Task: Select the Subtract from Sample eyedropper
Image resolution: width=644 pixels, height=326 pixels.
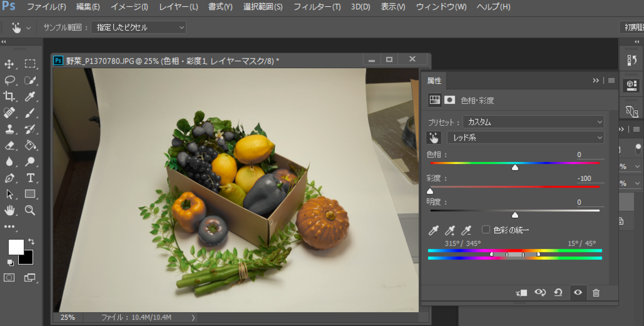Action: click(467, 230)
